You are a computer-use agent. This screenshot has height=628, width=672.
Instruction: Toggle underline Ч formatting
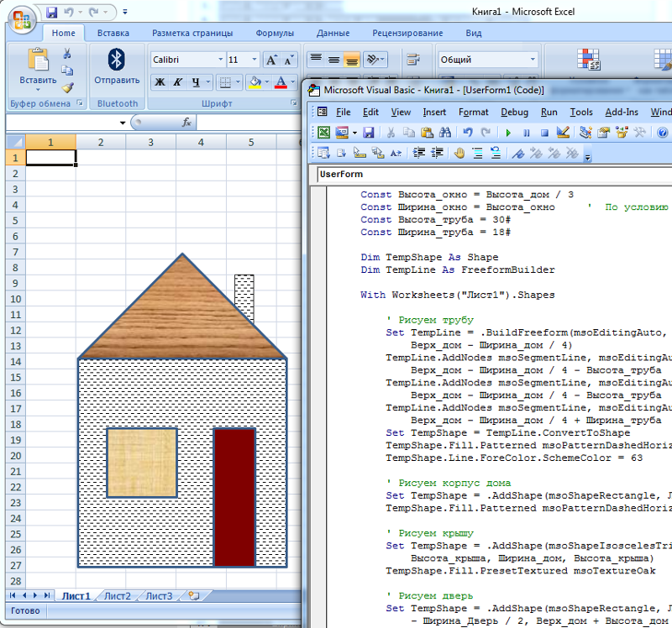tap(196, 81)
